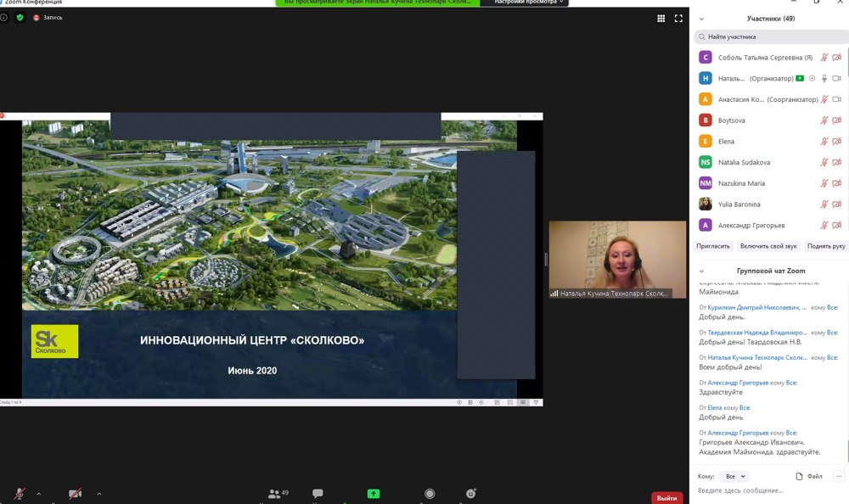Click the slide title «ИННОВАЦИОННЫЙ ЦЕНТР «СКОЛКОВО»»

(x=252, y=340)
